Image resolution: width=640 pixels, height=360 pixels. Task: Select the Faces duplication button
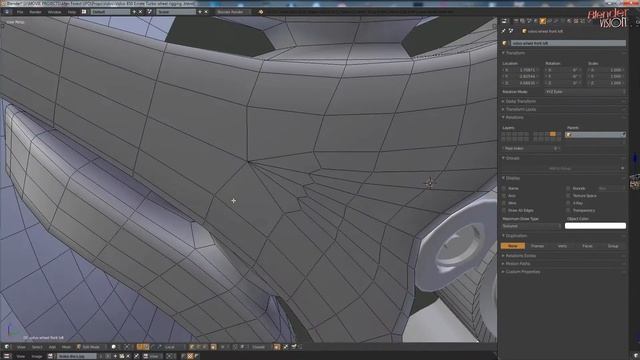(587, 246)
